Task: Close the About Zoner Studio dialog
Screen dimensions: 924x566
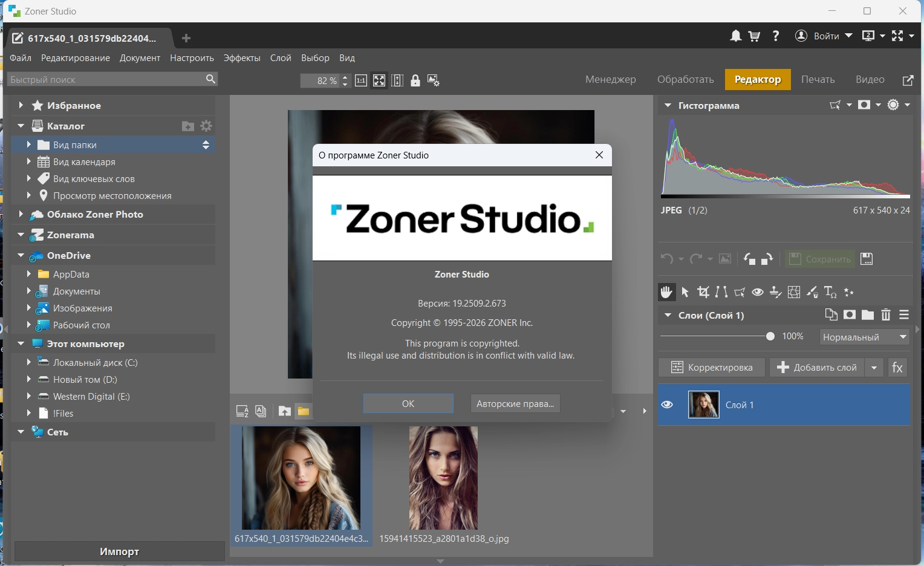Action: 599,155
